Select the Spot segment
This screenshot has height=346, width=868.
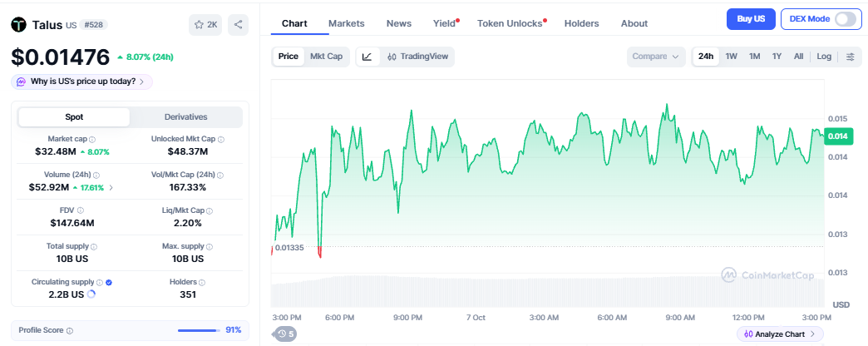coord(74,117)
